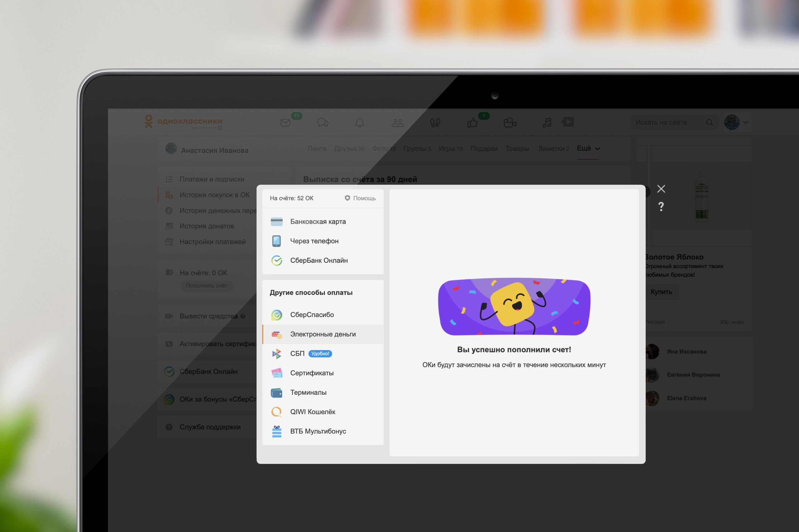Open discussions chat bubble icon

point(322,123)
